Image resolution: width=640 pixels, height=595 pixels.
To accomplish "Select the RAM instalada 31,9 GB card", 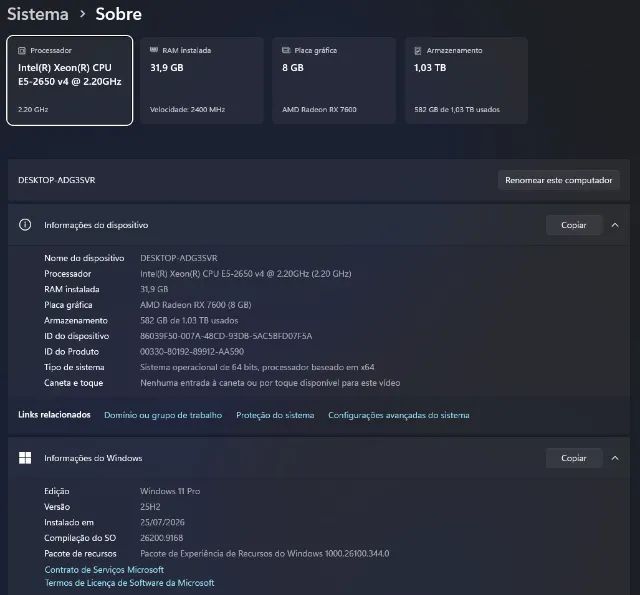I will 202,80.
